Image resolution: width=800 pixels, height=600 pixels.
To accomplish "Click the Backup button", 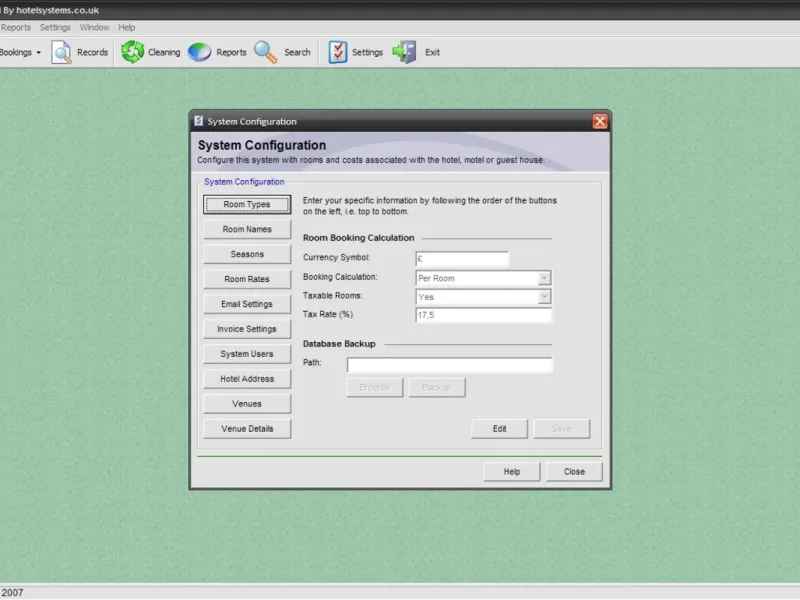I will click(437, 388).
